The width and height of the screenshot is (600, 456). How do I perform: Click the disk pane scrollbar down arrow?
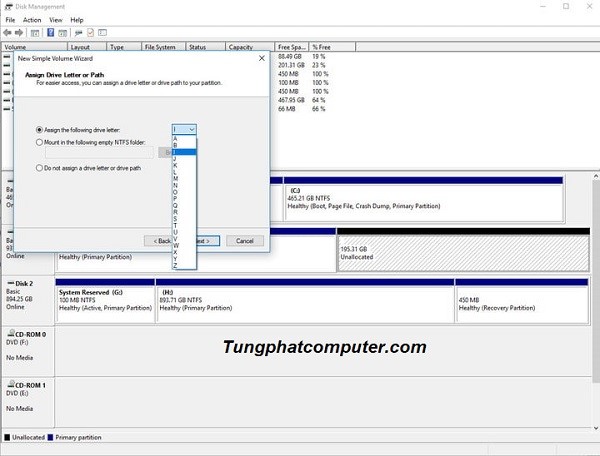coord(596,428)
